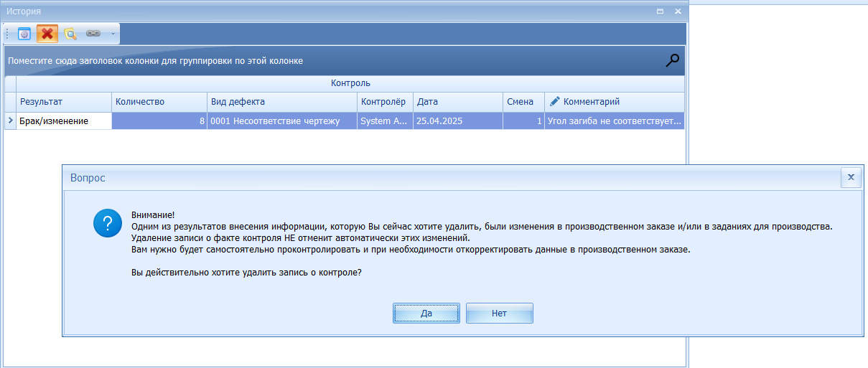Confirm deletion with the Да button

(426, 313)
